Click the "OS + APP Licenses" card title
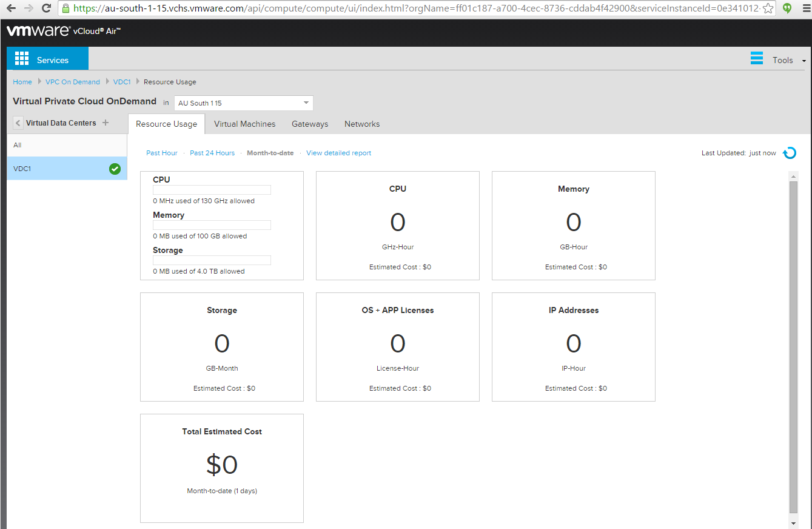 (398, 310)
